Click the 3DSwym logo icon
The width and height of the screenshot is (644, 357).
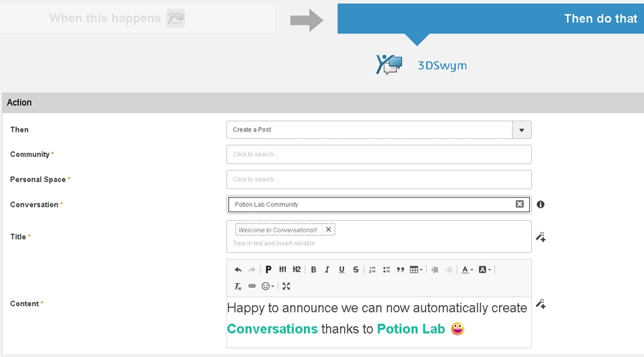click(389, 65)
